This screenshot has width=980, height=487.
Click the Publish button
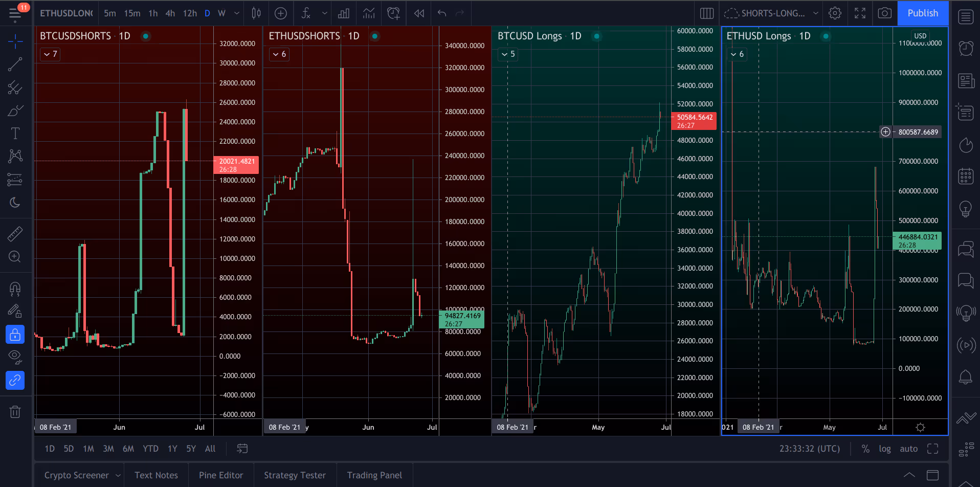(923, 13)
